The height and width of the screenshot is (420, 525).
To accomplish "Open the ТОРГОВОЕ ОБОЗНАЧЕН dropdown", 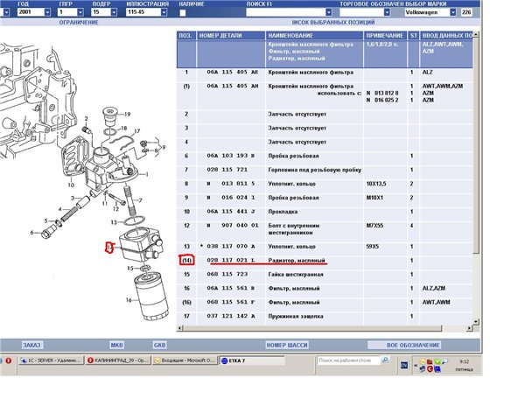I will pyautogui.click(x=387, y=12).
